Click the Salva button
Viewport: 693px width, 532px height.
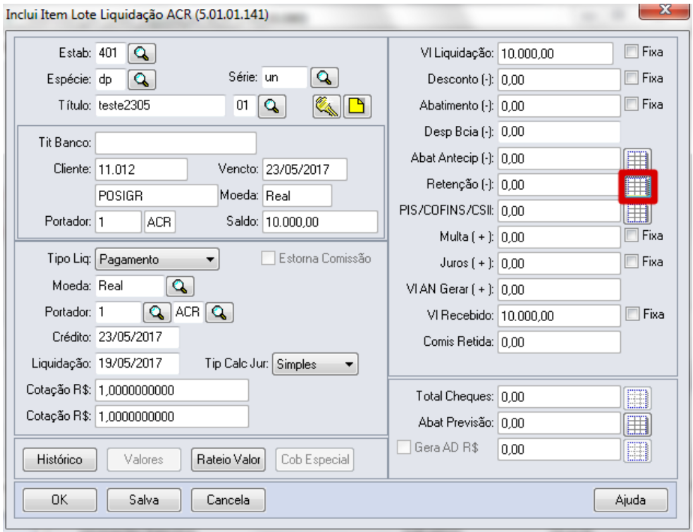144,500
